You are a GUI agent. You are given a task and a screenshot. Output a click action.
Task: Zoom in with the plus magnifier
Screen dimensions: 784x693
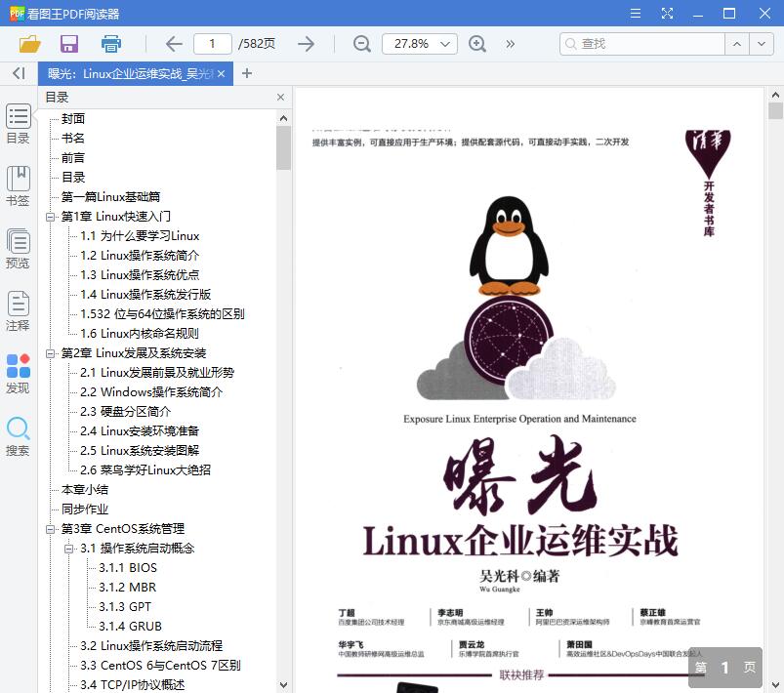(477, 44)
